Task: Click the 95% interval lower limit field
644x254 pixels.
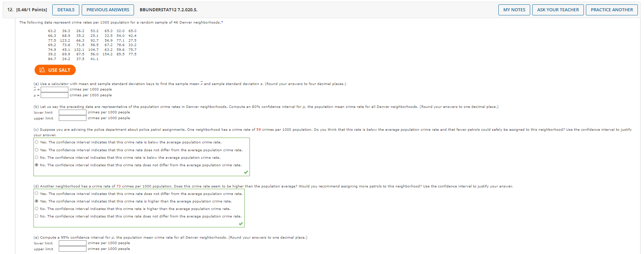Action: pos(72,243)
